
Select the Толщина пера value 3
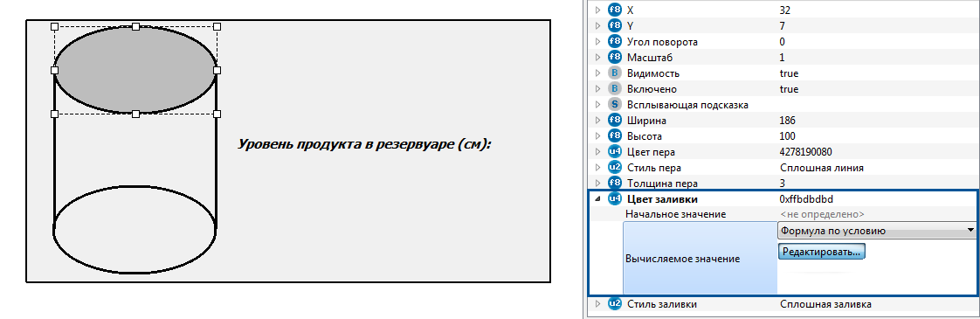tap(783, 184)
